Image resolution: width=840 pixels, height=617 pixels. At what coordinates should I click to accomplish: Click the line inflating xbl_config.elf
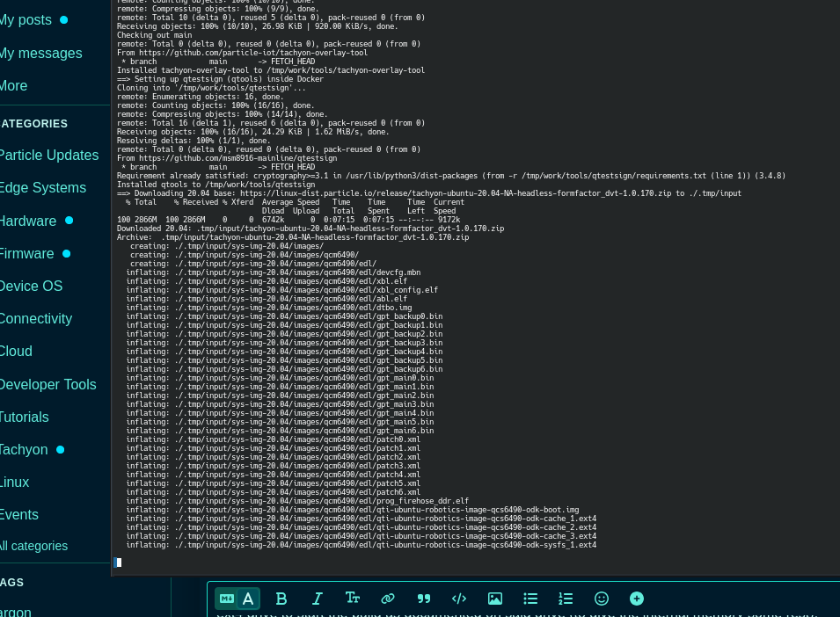pyautogui.click(x=281, y=290)
